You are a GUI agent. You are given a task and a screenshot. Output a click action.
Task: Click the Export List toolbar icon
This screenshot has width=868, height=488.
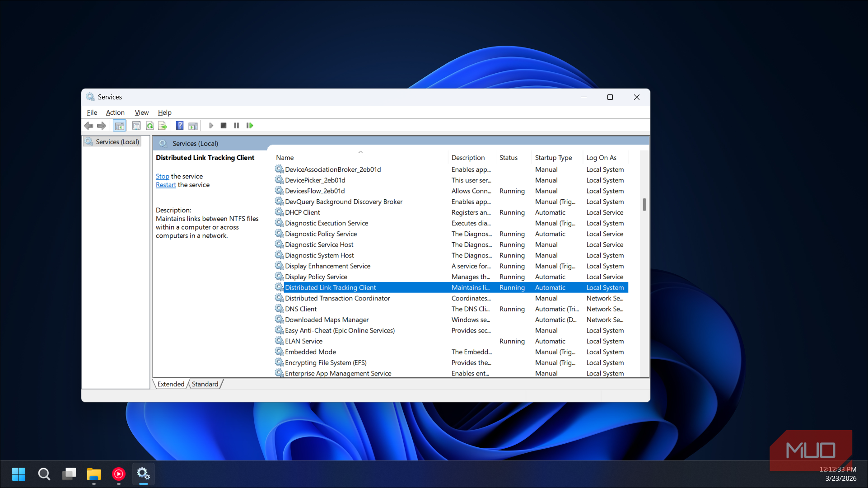(x=163, y=126)
